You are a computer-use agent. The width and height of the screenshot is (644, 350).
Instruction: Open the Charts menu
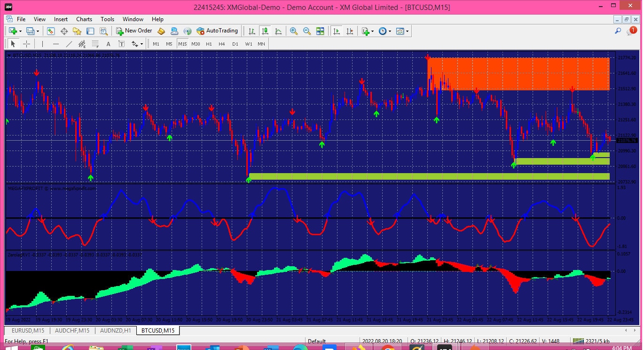coord(84,19)
